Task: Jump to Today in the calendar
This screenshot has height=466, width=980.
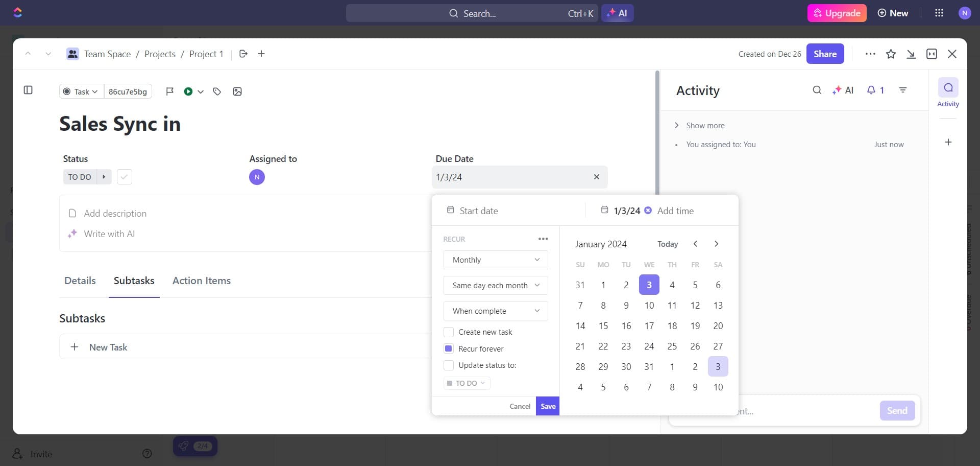Action: (668, 244)
